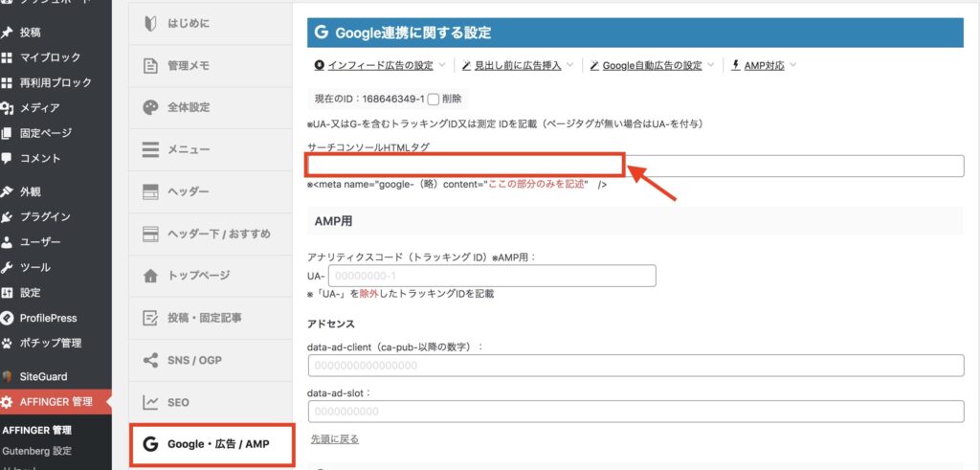
Task: Click the data-ad-slot input field
Action: point(635,412)
